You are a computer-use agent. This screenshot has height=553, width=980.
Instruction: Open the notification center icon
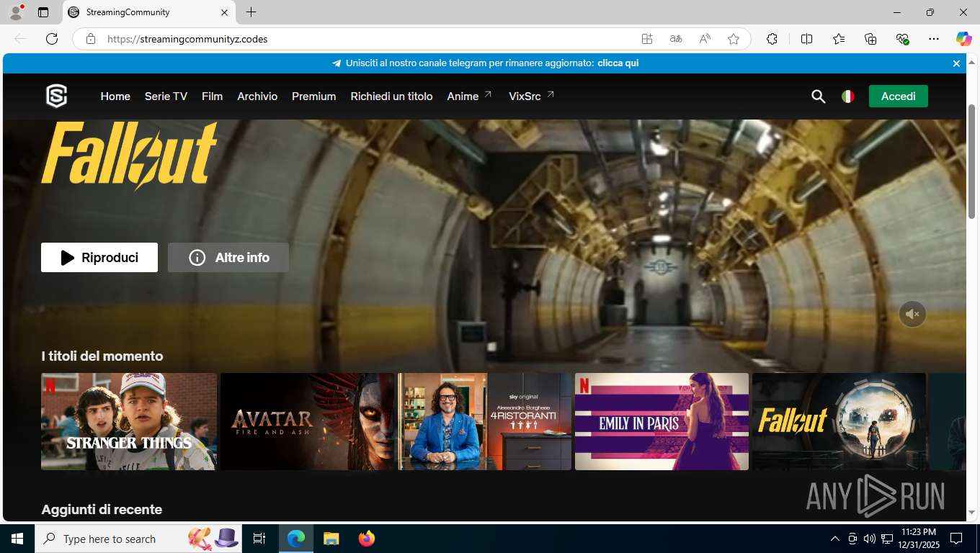click(x=956, y=539)
